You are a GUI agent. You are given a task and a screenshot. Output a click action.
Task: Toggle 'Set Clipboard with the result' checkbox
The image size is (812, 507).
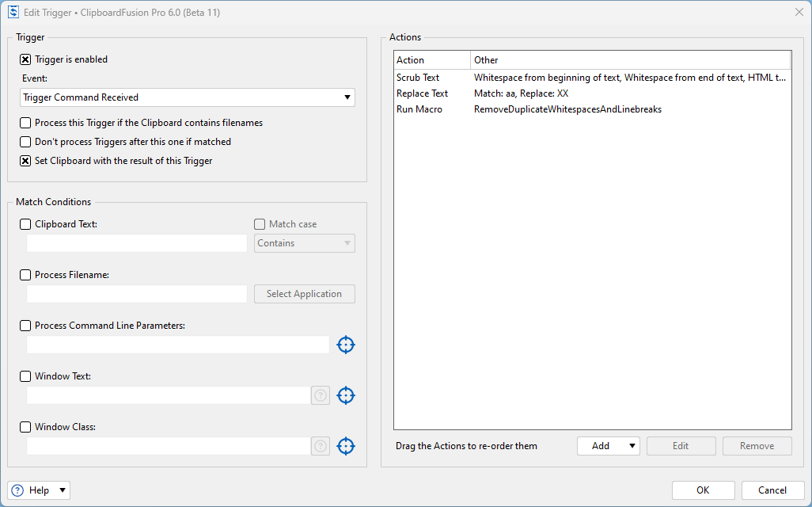pos(25,161)
